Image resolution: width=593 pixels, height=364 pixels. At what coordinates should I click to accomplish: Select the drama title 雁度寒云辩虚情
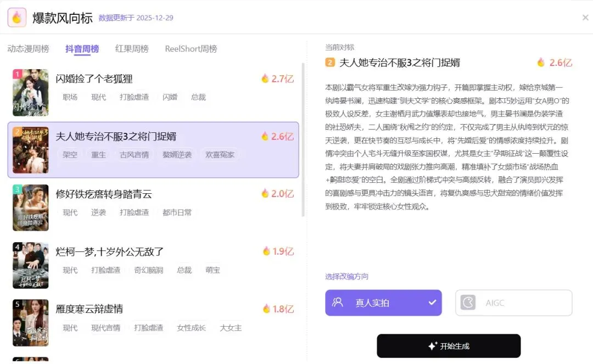point(89,309)
